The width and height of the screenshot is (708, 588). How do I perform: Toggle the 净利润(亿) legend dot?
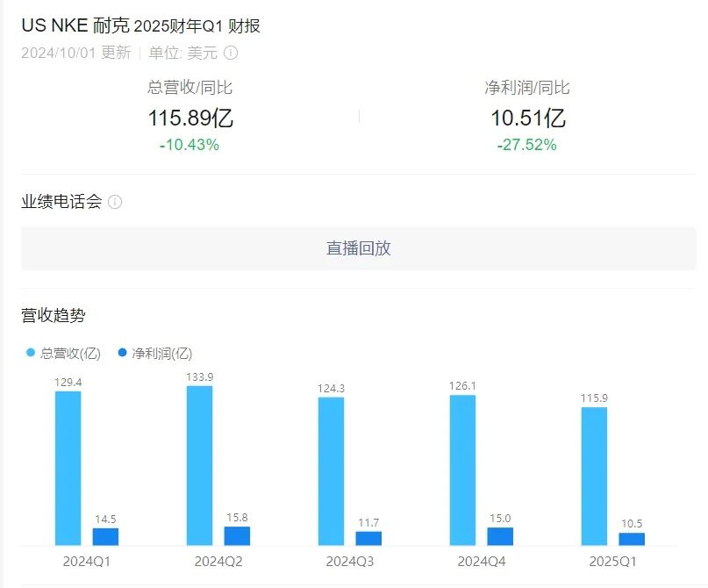click(x=122, y=353)
